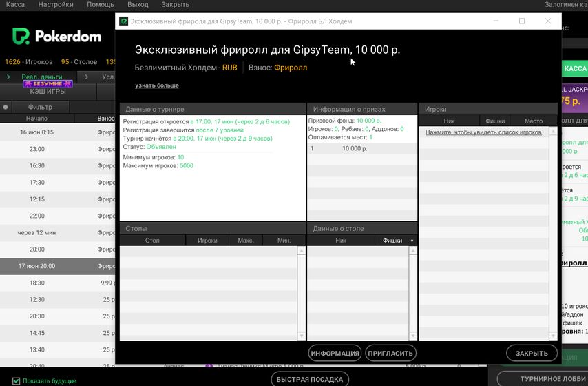
Task: Click the Закрыть menu item
Action: click(x=175, y=5)
